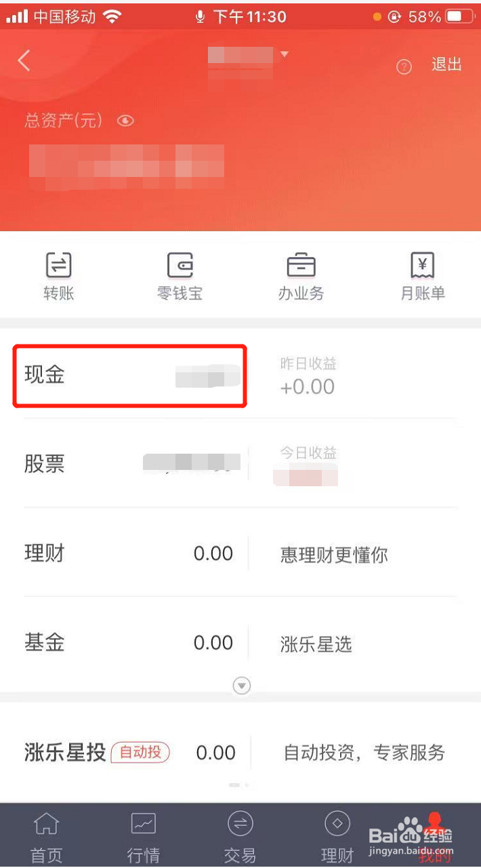Expand more assets with circled down arrow
Image resolution: width=481 pixels, height=868 pixels.
coord(242,686)
